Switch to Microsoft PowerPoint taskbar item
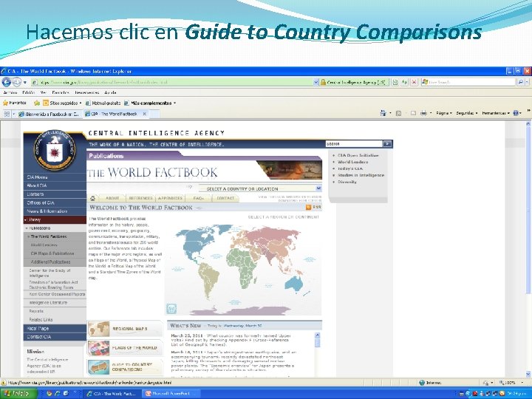The height and width of the screenshot is (399, 532). pyautogui.click(x=171, y=394)
